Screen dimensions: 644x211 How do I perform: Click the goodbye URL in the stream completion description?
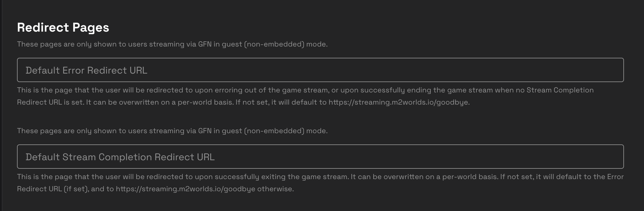[x=185, y=189]
